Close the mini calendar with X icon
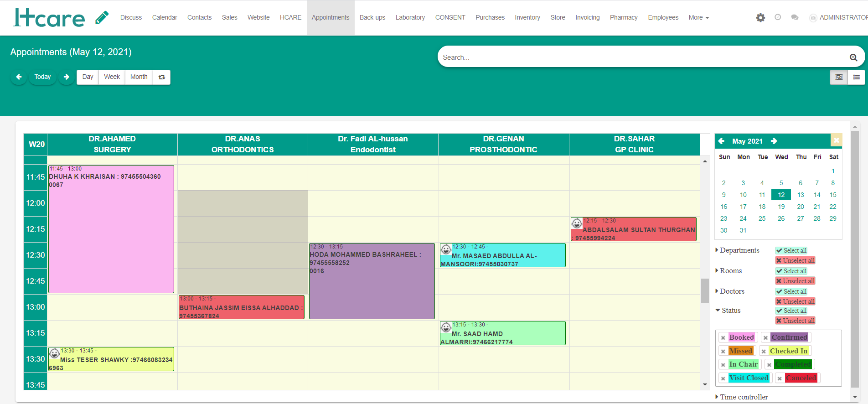868x404 pixels. [837, 140]
